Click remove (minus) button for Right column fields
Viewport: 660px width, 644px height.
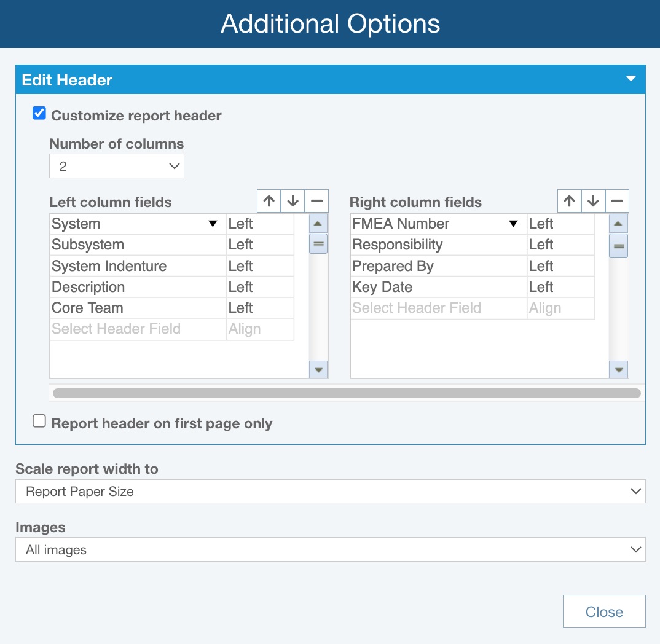pos(617,201)
